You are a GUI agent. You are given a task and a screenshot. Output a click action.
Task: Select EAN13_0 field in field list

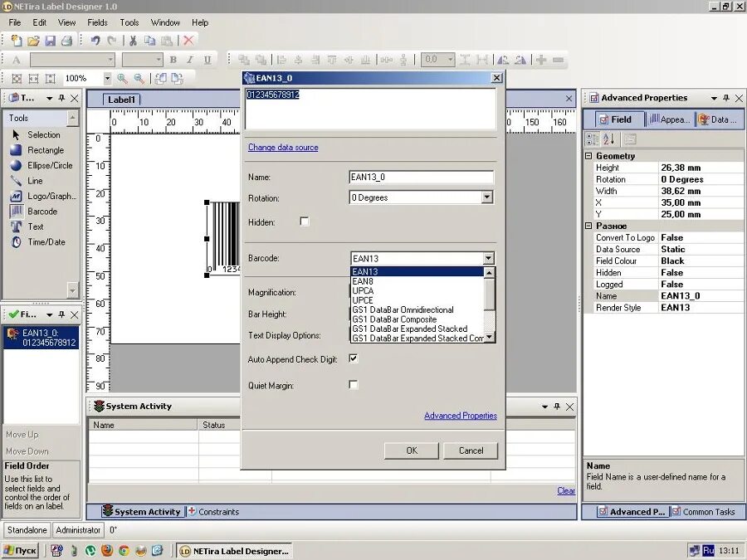click(x=41, y=337)
